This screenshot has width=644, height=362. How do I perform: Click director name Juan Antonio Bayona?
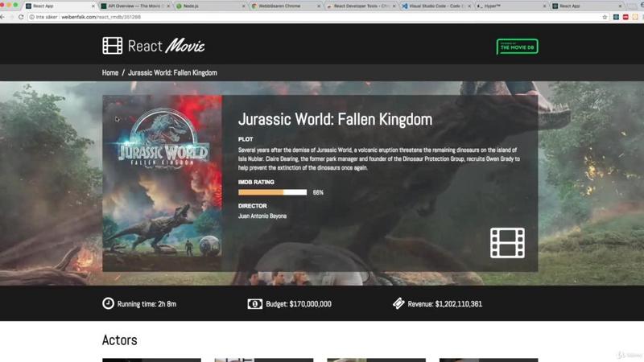[262, 216]
